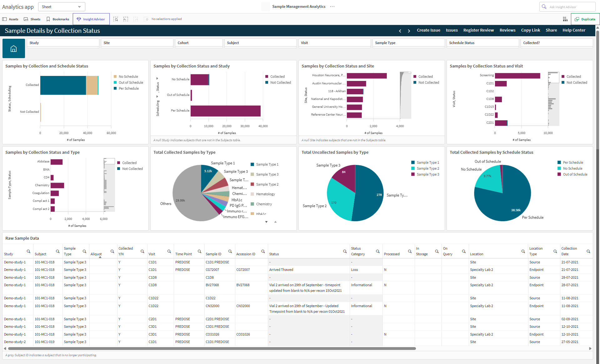Viewport: 600px width, 364px height.
Task: Open the Collected? filter pane
Action: (x=557, y=43)
